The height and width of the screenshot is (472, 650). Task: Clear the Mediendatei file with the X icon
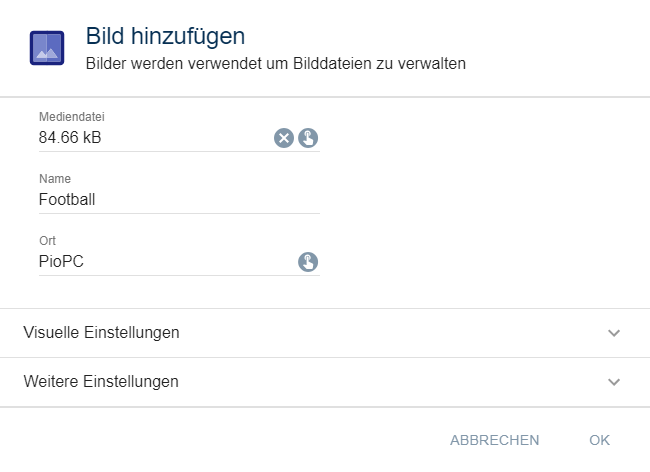(284, 138)
